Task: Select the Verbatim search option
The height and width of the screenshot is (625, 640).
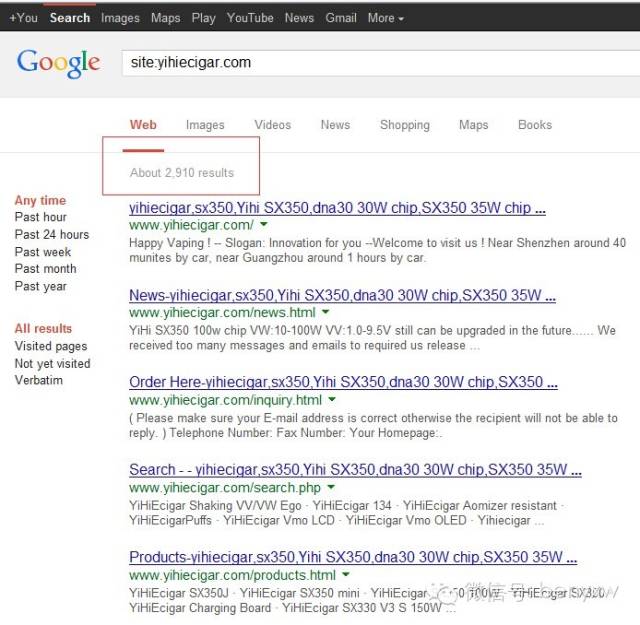Action: click(38, 380)
